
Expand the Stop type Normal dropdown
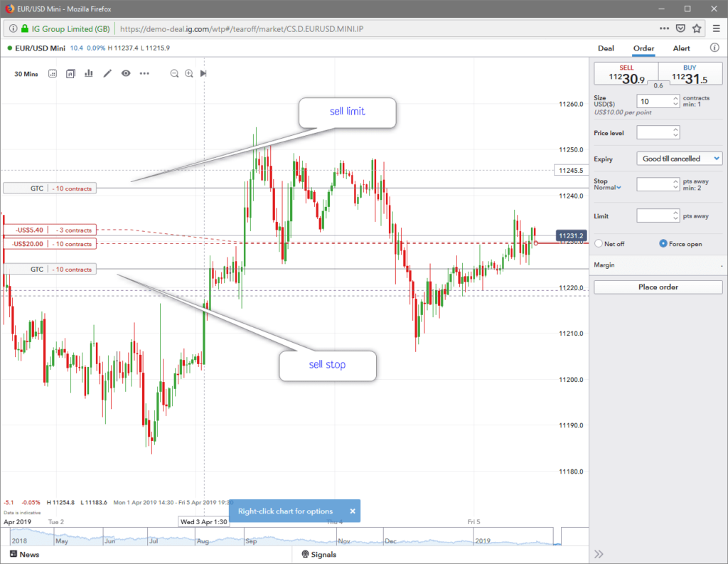coord(607,188)
